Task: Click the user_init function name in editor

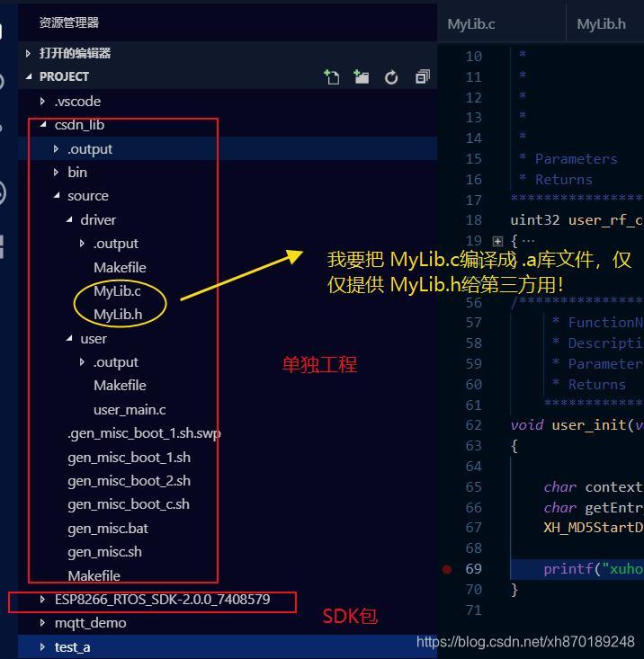Action: 588,425
